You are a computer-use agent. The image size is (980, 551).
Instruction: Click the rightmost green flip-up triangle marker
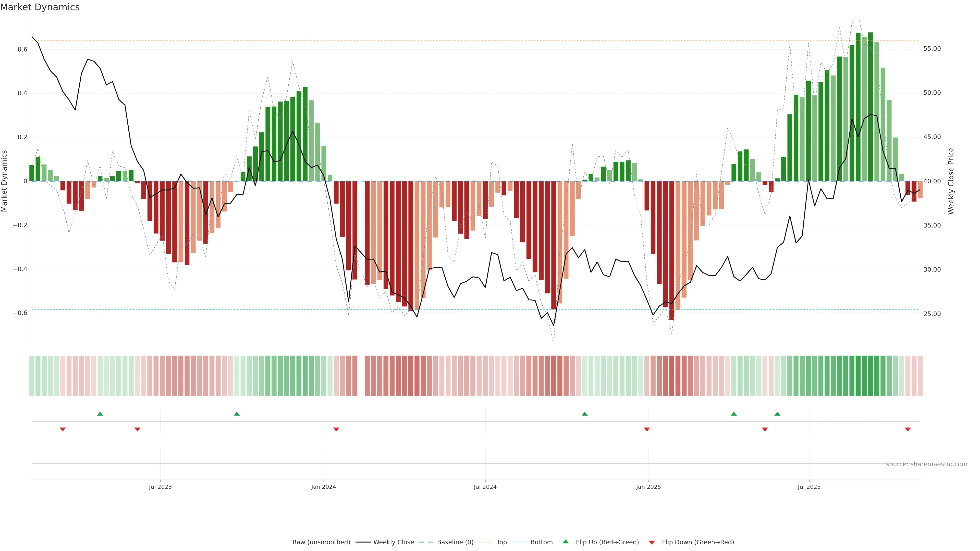[x=777, y=414]
